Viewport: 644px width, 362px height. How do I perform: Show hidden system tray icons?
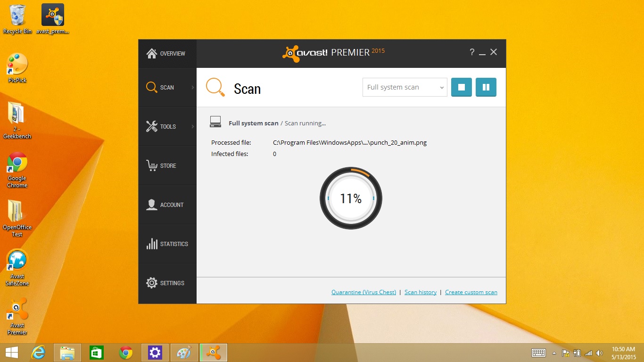pyautogui.click(x=554, y=353)
